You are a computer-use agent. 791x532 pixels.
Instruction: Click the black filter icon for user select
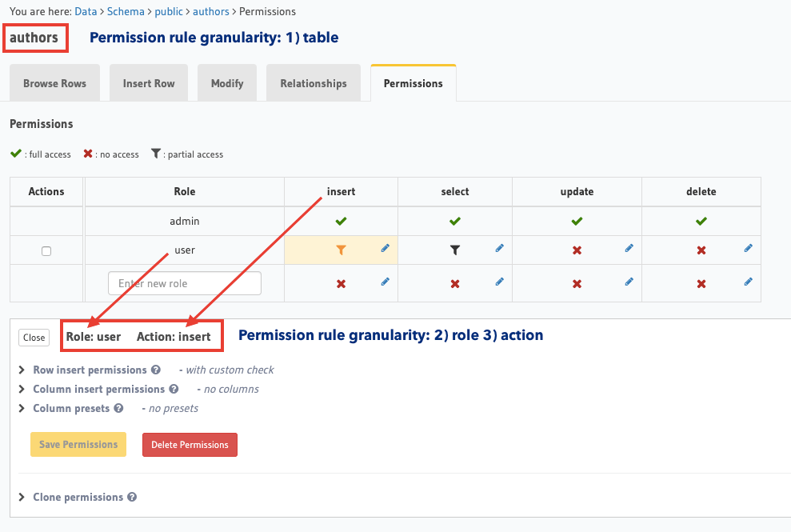pos(455,250)
